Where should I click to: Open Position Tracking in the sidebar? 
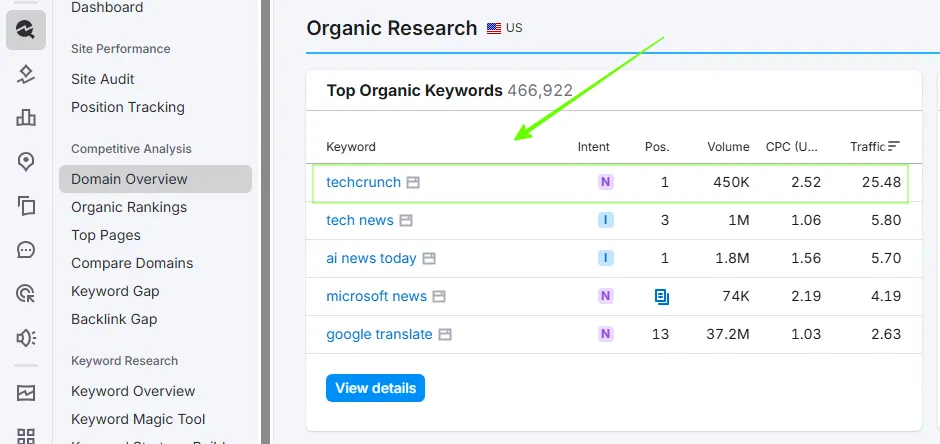pos(128,107)
